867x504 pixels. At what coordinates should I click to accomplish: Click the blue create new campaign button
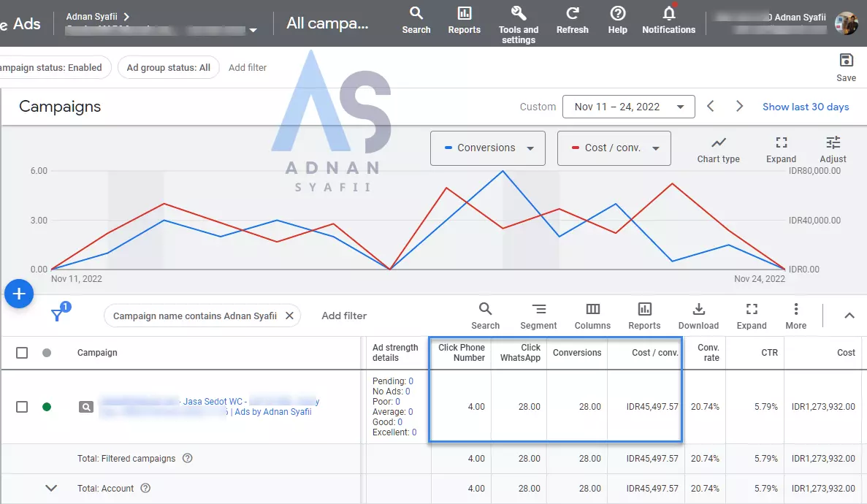click(19, 294)
